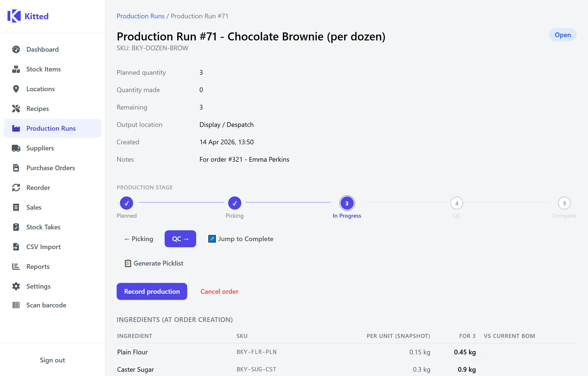Cancel the order
This screenshot has width=588, height=376.
coord(219,291)
